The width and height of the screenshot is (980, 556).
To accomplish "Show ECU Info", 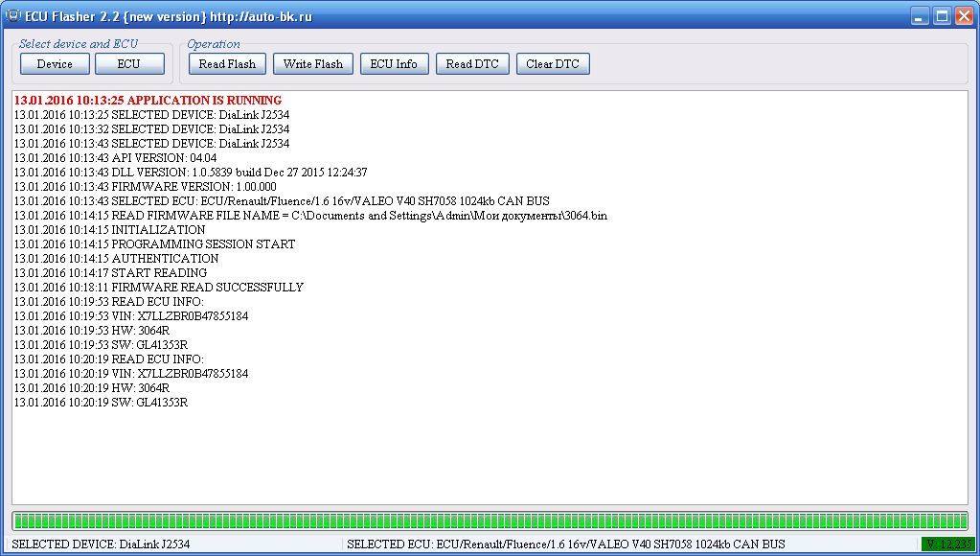I will coord(394,64).
